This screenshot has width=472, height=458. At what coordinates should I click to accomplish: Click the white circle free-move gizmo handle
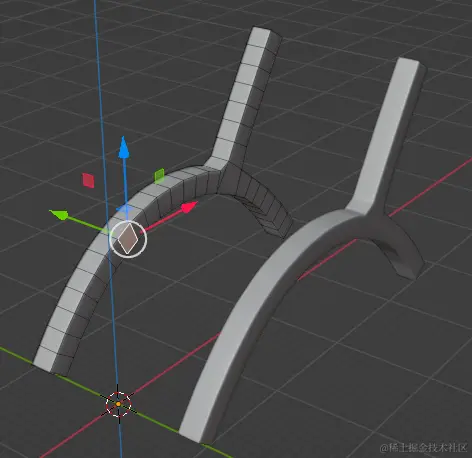pos(128,239)
